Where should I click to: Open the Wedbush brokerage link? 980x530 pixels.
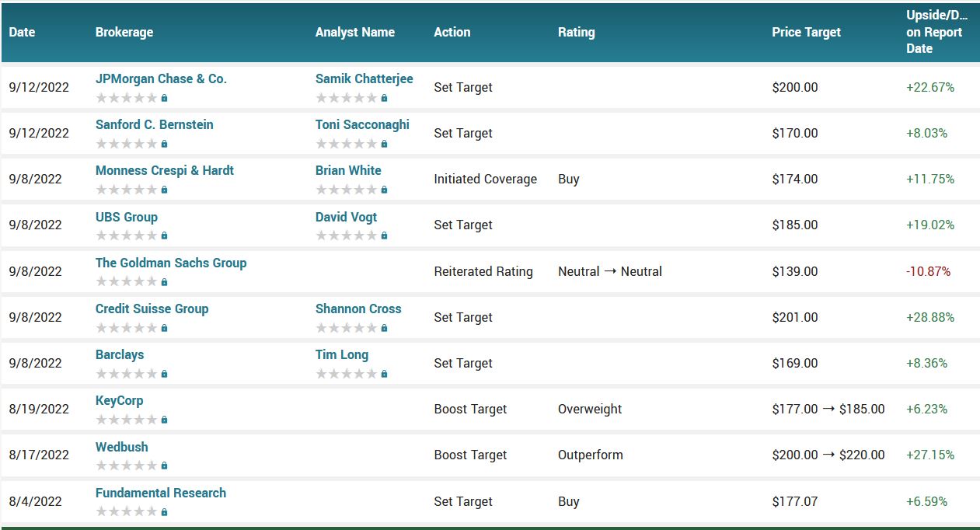pyautogui.click(x=121, y=447)
